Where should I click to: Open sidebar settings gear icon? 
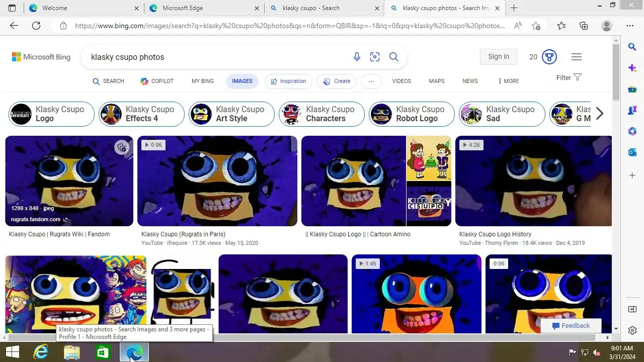632,330
